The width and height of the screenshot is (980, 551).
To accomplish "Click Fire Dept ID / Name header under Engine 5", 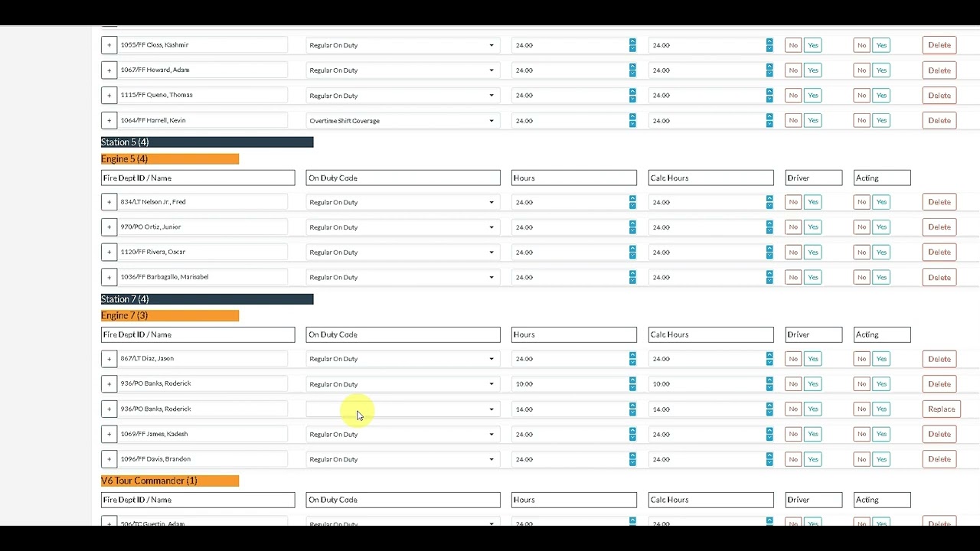I will click(198, 178).
